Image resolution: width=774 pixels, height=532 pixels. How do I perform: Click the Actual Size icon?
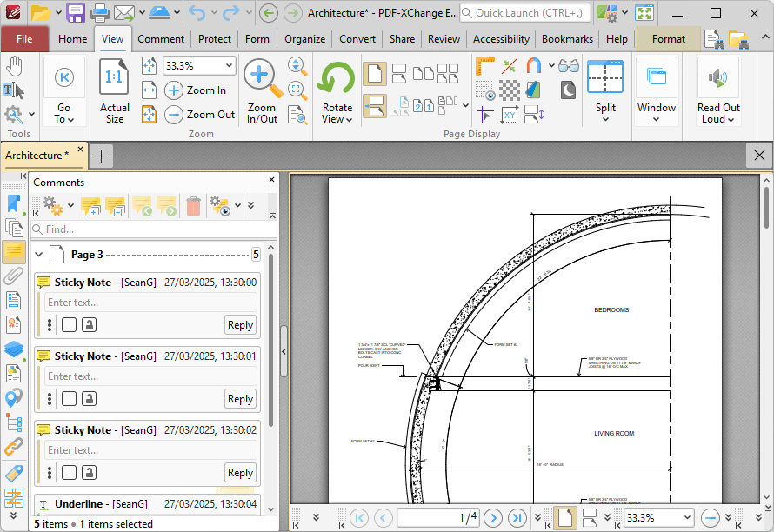click(x=114, y=77)
